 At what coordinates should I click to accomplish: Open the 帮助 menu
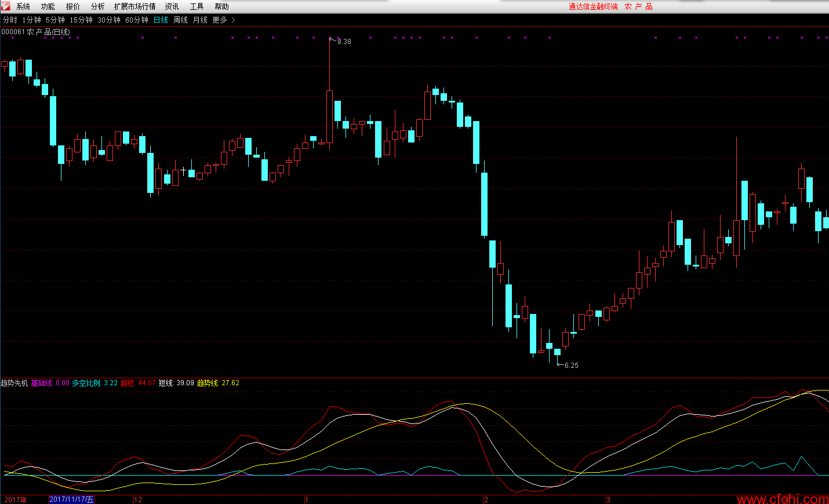click(222, 6)
